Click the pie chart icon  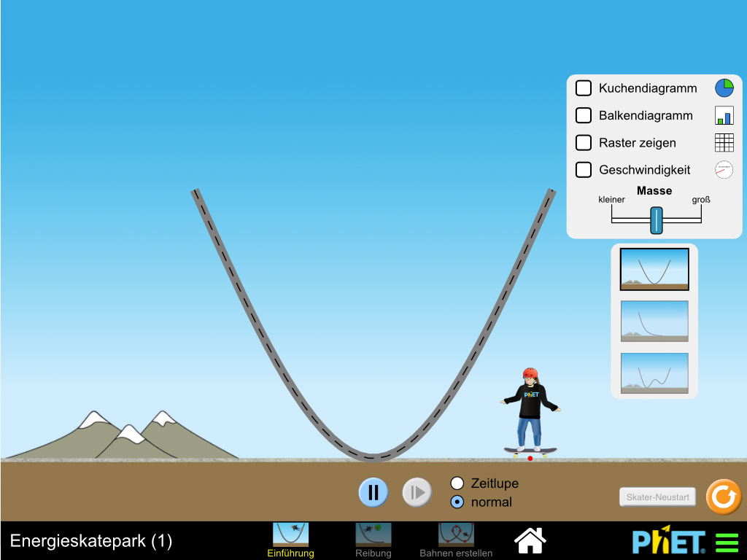click(724, 88)
